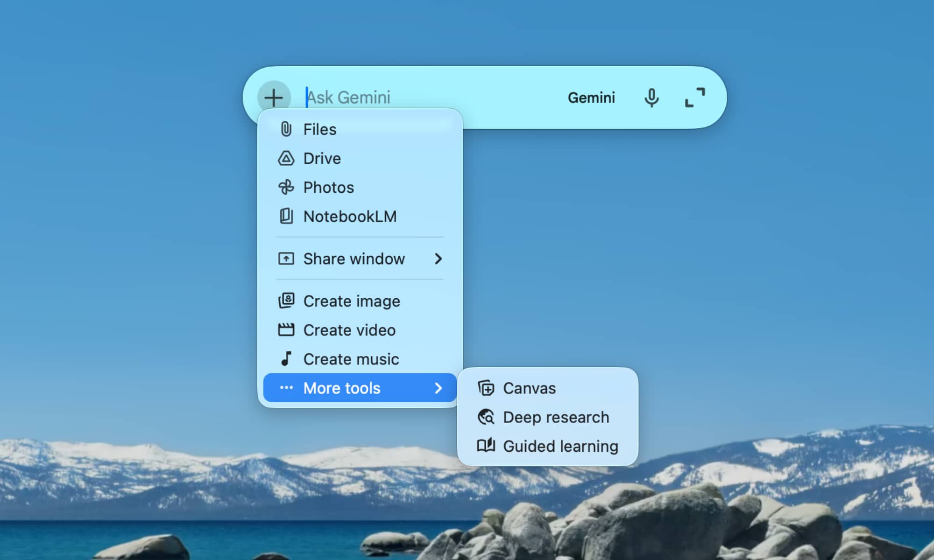Screen dimensions: 934x560
Task: Click the Deep research magnifier icon
Action: [486, 417]
